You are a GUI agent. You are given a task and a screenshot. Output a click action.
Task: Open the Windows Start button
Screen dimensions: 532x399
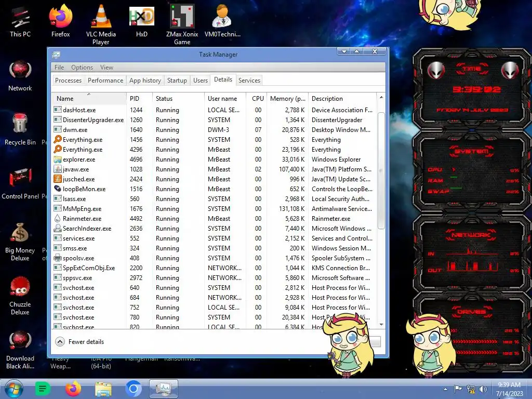(14, 389)
